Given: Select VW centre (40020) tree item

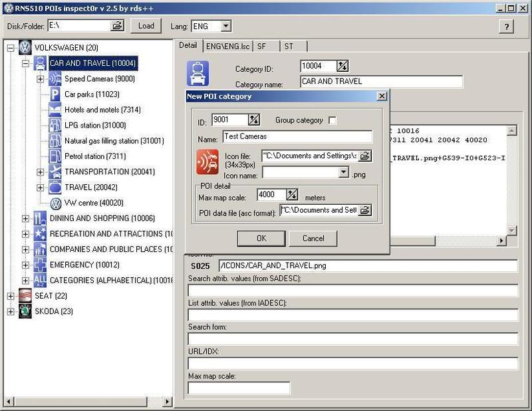Looking at the screenshot, I should (x=94, y=203).
